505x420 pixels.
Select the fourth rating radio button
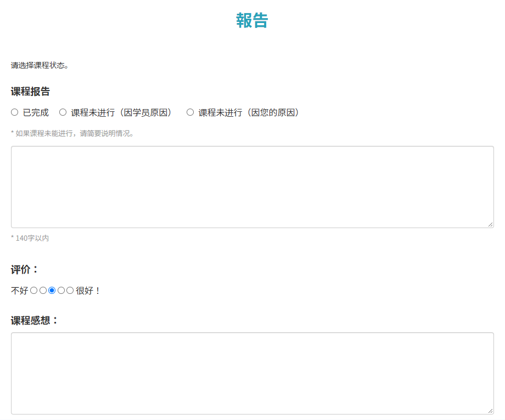coord(61,291)
